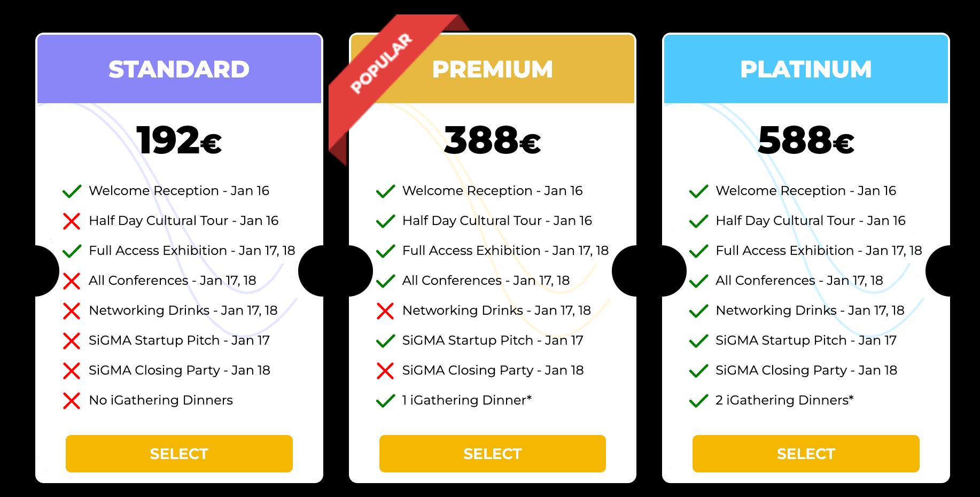Choose the Premium plan SELECT button
The image size is (980, 497).
click(492, 454)
